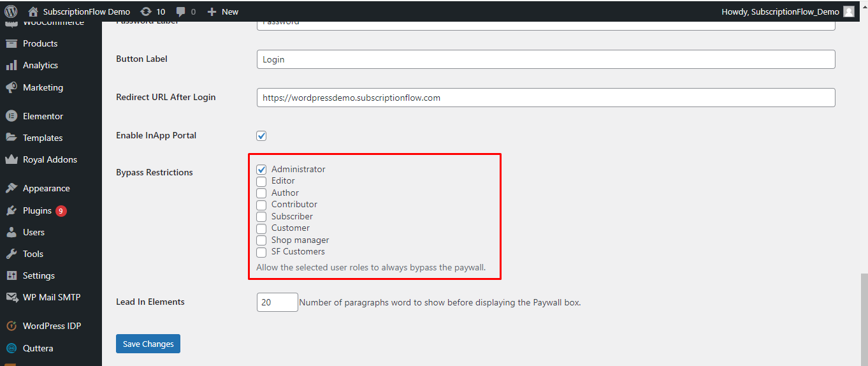Check the Editor role checkbox
The image size is (868, 366).
(x=261, y=181)
